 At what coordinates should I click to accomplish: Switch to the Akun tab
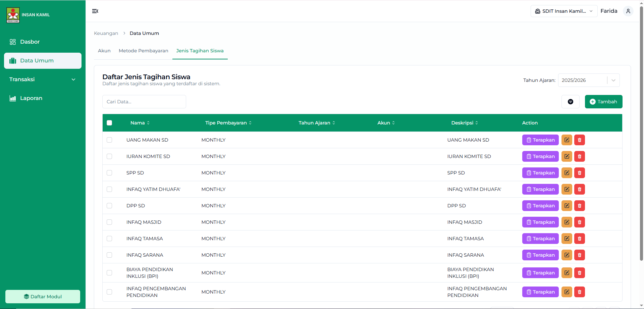coord(104,51)
